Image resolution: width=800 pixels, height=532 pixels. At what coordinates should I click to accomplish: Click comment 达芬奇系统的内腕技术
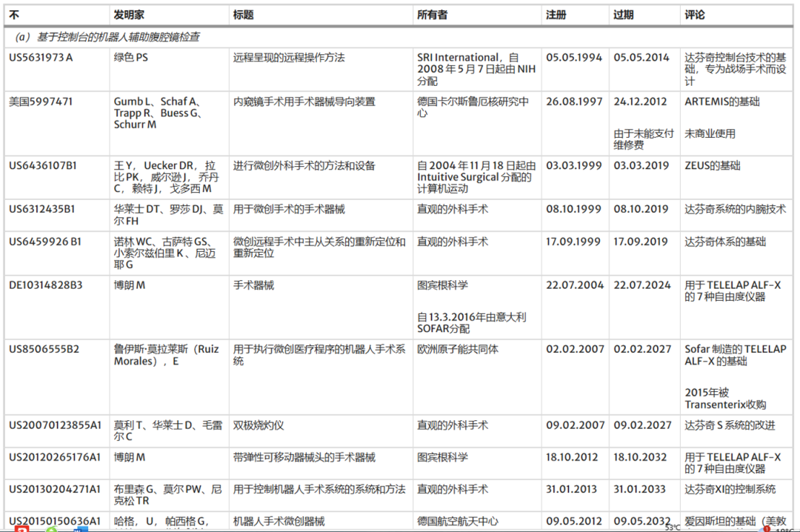736,209
